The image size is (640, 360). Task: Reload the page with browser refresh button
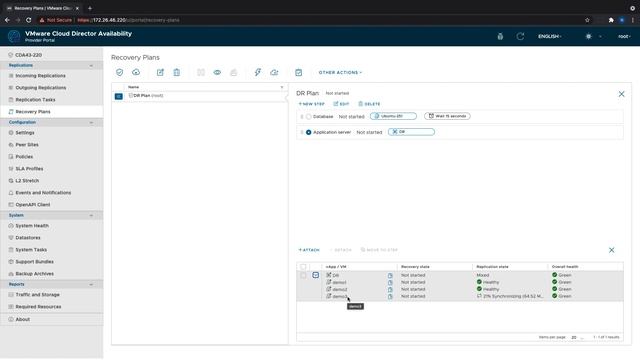point(29,20)
